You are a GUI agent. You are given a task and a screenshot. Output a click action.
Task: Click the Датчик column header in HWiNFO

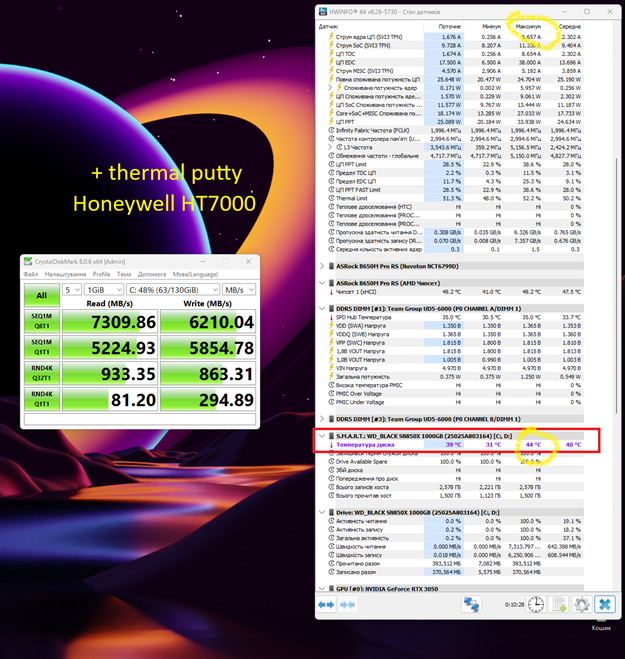pyautogui.click(x=370, y=26)
